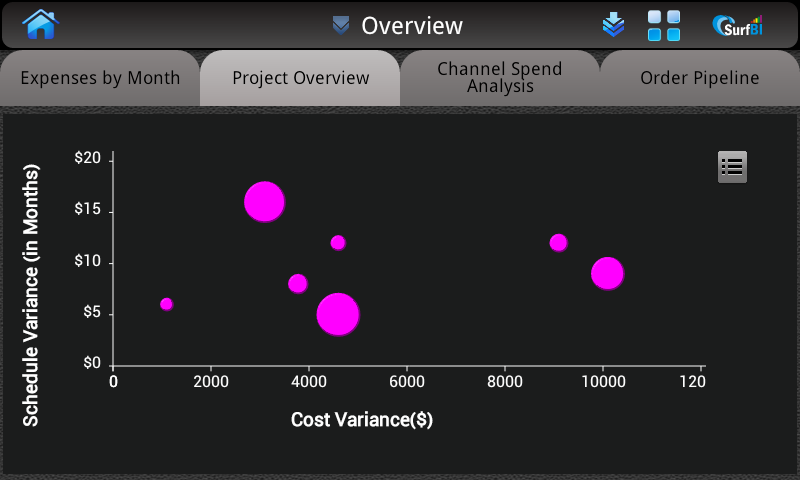The image size is (800, 480).
Task: Click the SurfBI logo
Action: point(738,26)
